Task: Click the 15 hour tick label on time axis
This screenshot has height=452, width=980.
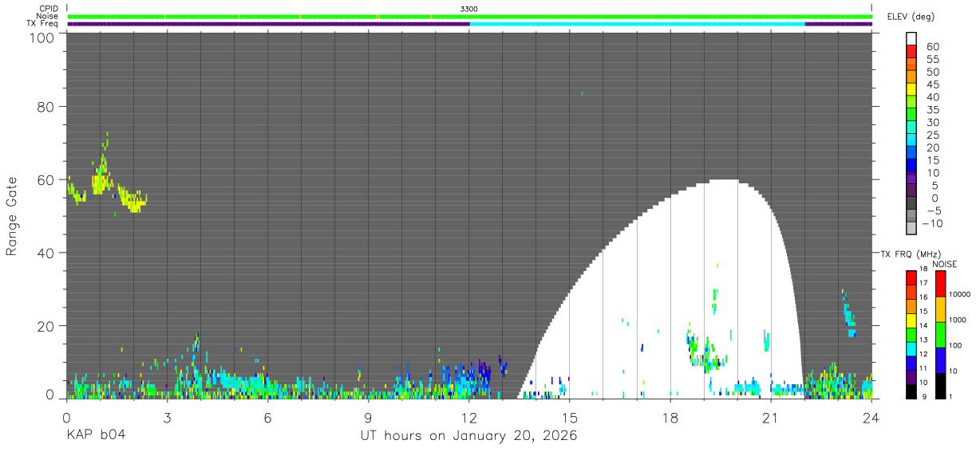Action: [570, 417]
